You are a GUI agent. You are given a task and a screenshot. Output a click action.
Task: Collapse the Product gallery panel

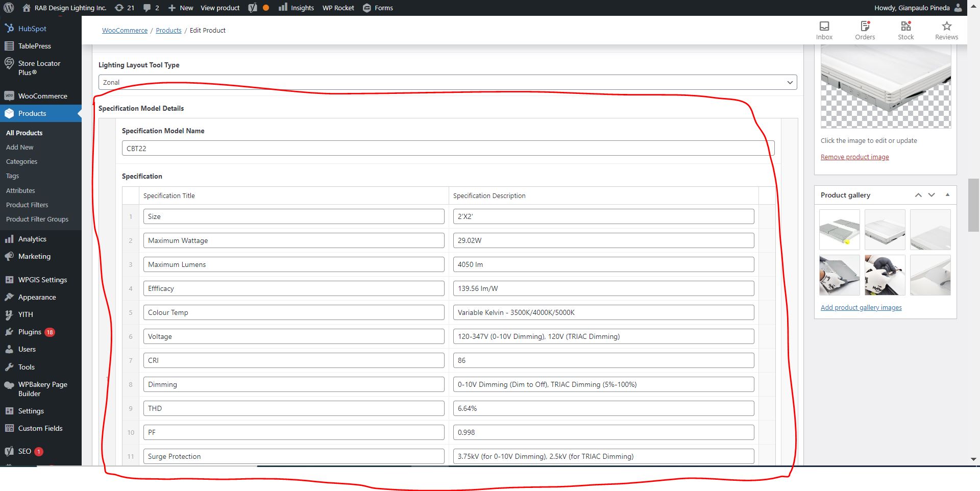click(947, 195)
